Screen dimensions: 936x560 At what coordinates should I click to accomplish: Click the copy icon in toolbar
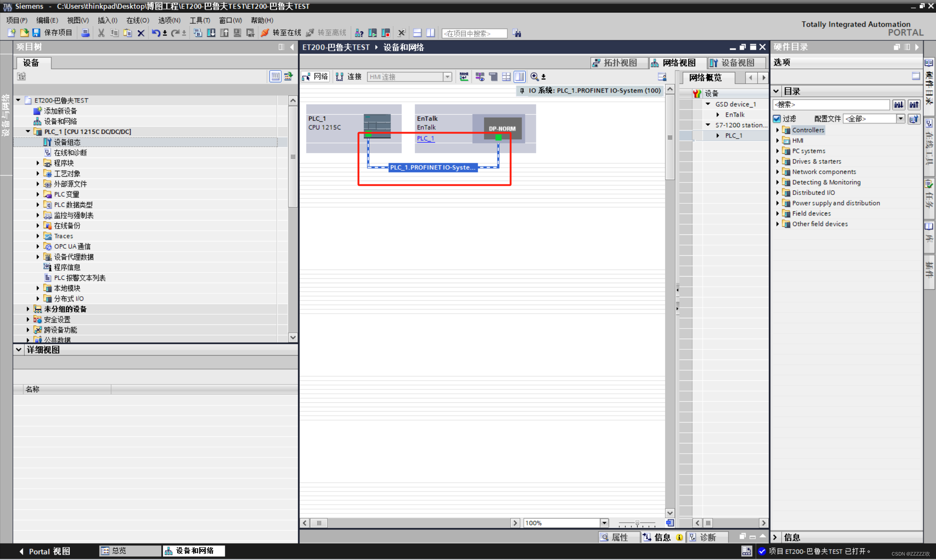[x=114, y=33]
